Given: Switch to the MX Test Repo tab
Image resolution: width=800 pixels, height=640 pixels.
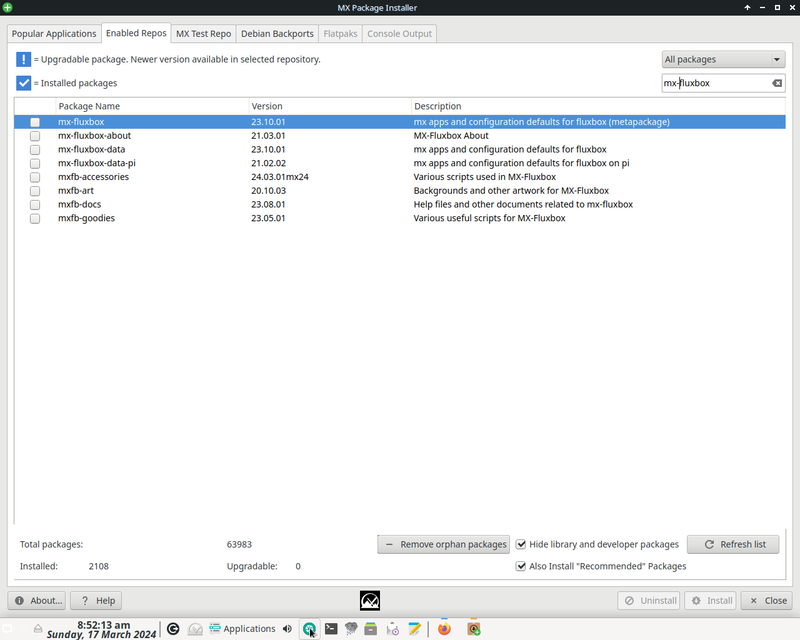Looking at the screenshot, I should pyautogui.click(x=204, y=34).
